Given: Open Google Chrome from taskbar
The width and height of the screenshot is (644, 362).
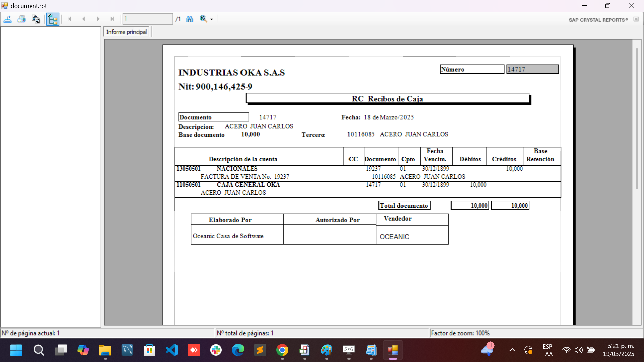Looking at the screenshot, I should pos(282,350).
